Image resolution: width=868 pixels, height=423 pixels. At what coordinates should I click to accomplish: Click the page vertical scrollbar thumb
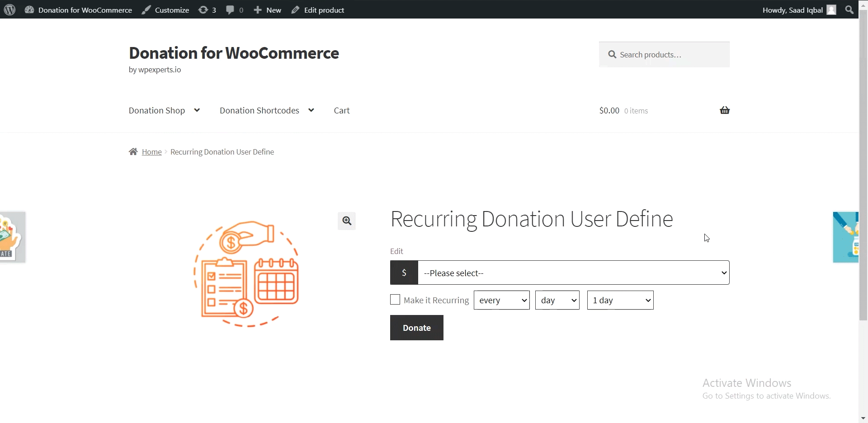863,165
